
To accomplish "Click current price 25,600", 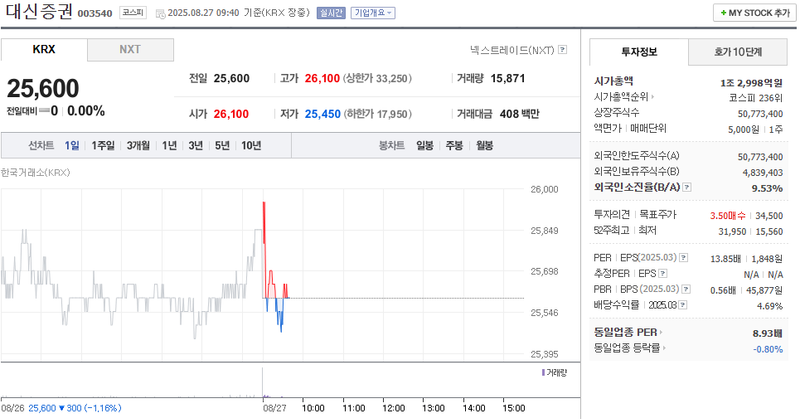I will [x=43, y=88].
